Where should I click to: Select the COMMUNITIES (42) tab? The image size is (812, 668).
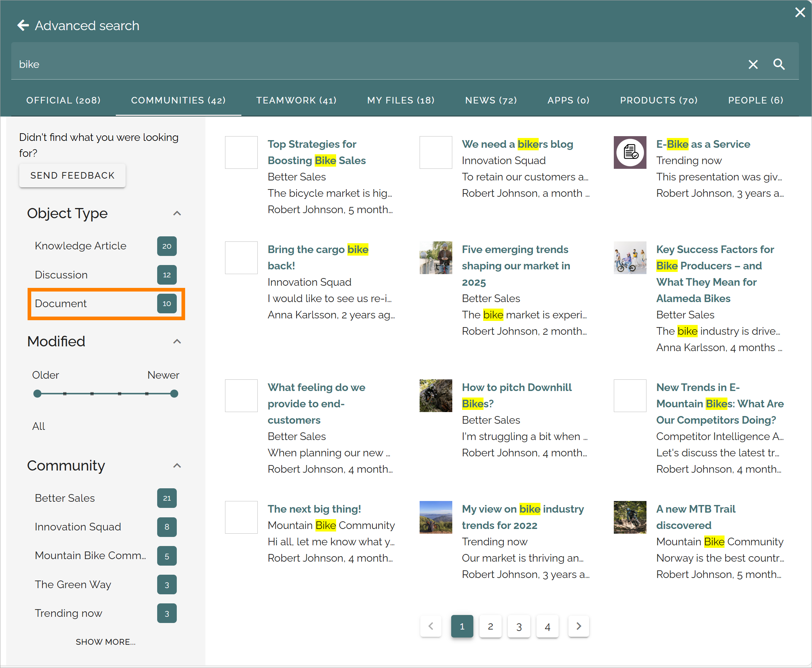[x=179, y=100]
